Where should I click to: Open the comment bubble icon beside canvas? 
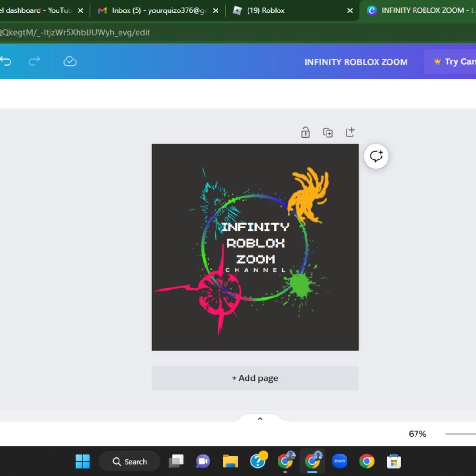click(376, 156)
